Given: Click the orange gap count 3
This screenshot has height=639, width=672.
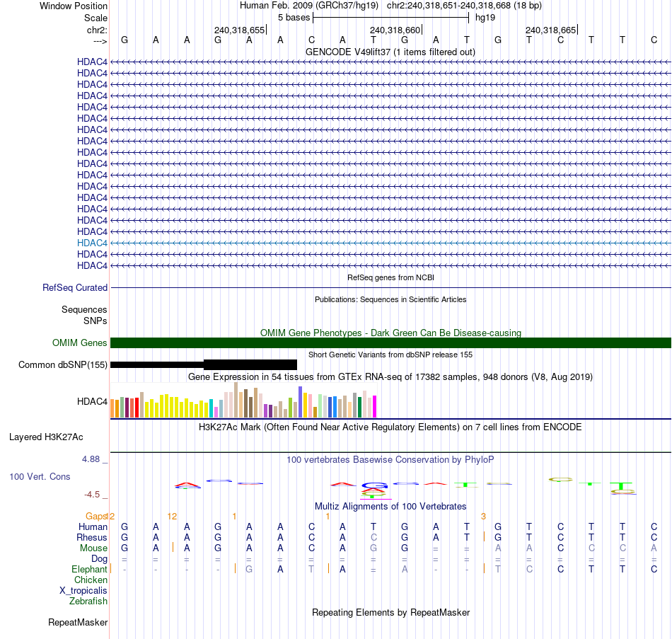Looking at the screenshot, I should click(483, 516).
